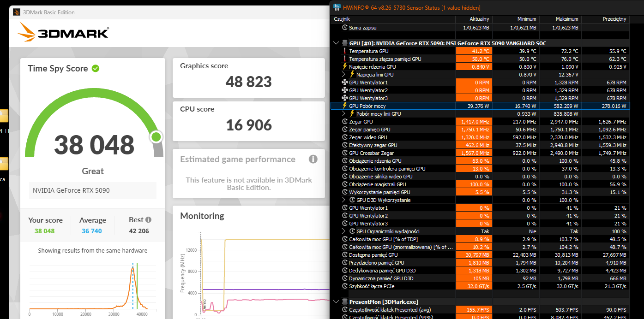Viewport: 644px width, 319px height.
Task: Click the Aktualny column header
Action: (x=473, y=19)
